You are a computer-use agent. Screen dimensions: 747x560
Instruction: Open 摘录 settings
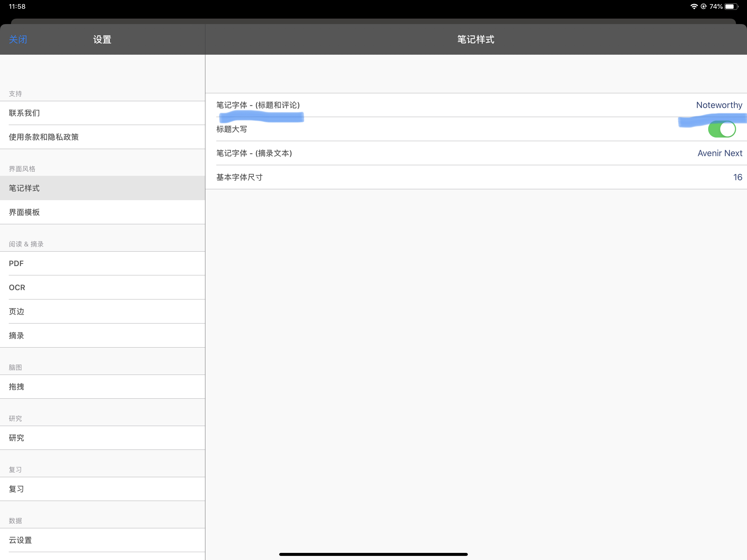102,336
